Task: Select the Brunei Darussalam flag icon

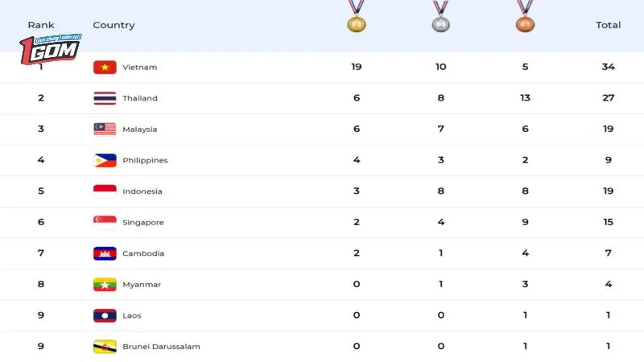Action: (x=105, y=347)
